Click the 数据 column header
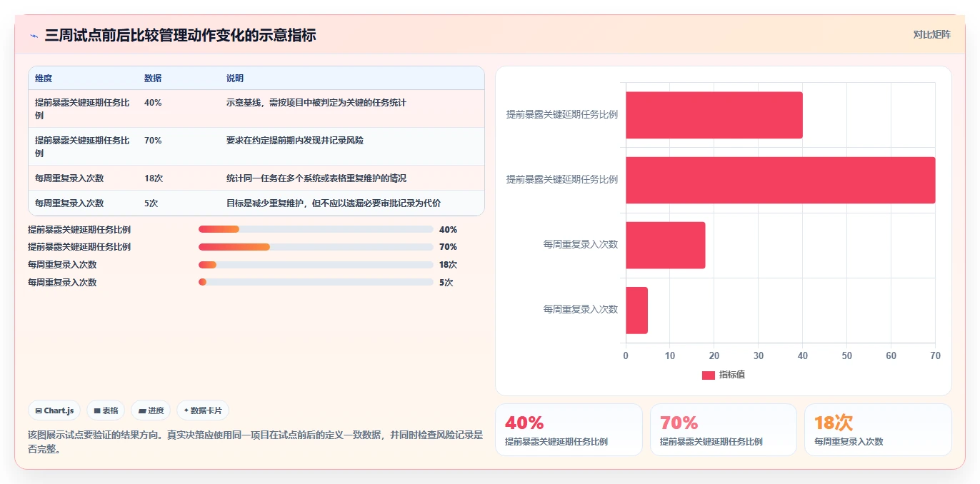980x484 pixels. 153,79
